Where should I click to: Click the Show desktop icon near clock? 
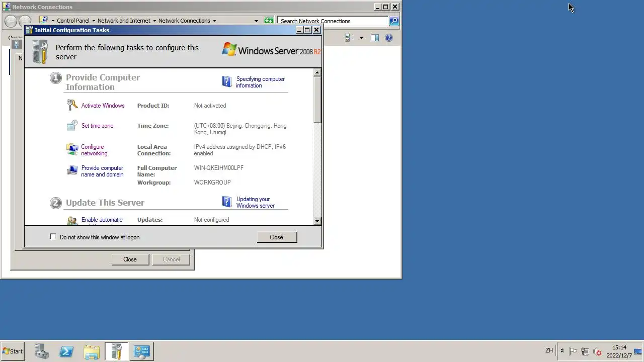pyautogui.click(x=639, y=351)
